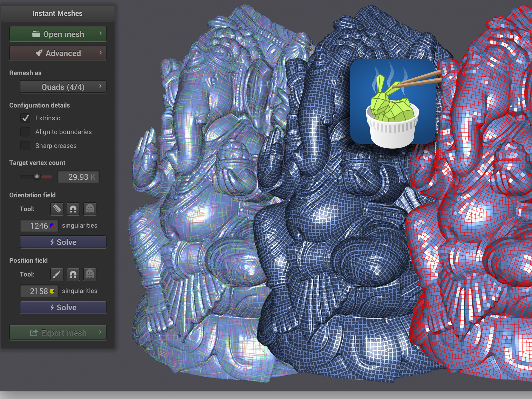532x399 pixels.
Task: Expand the Advanced options panel
Action: pos(58,53)
